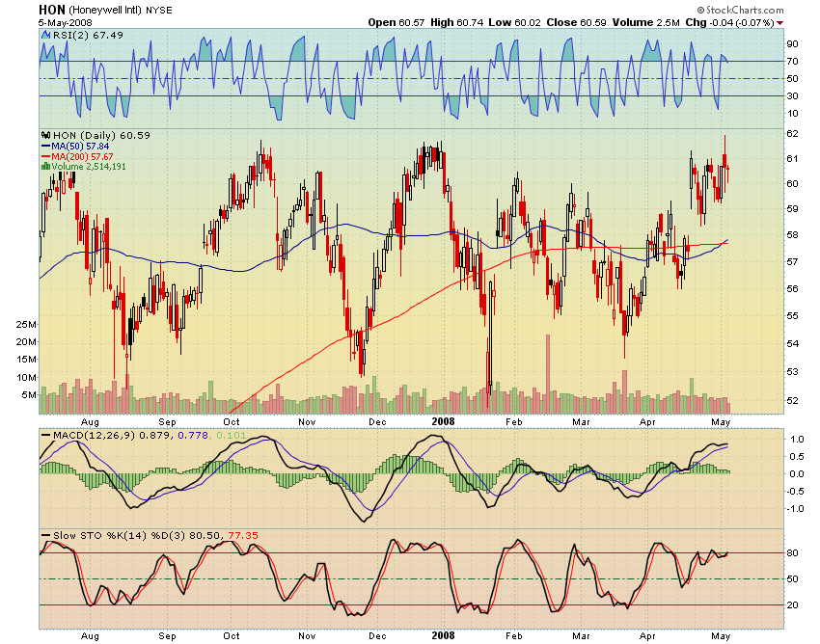Click the bold 2008 label under price chart
This screenshot has width=820, height=644.
[443, 421]
